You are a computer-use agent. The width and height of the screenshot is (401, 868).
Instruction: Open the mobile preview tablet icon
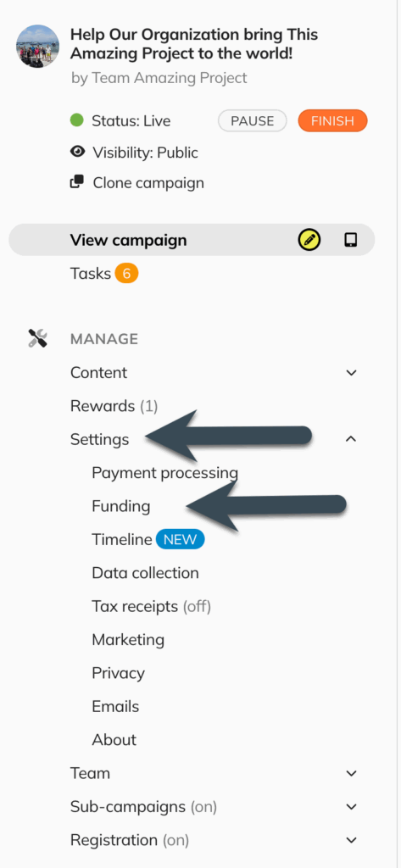351,240
